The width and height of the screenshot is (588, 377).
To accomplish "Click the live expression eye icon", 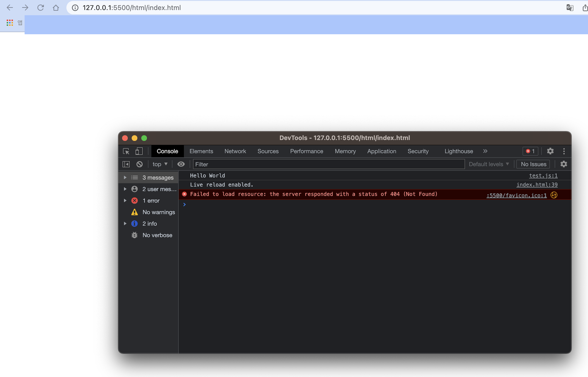I will (181, 164).
